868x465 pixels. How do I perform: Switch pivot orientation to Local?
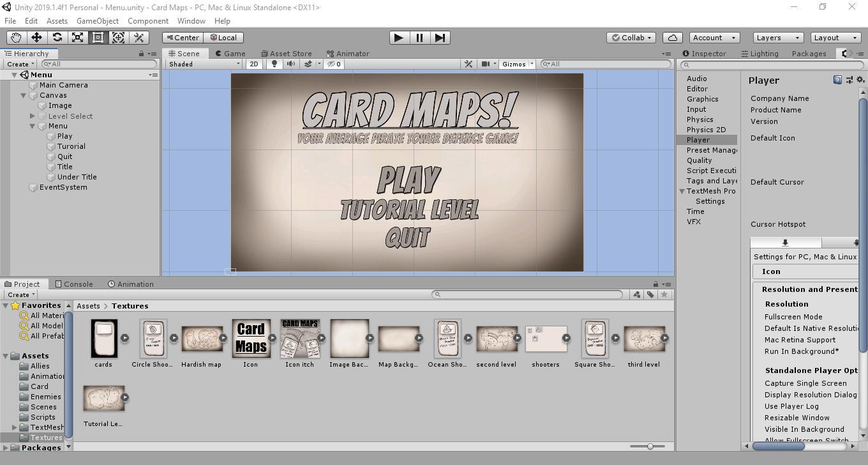click(224, 37)
